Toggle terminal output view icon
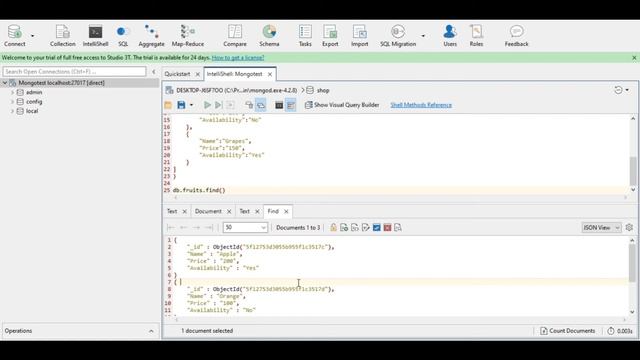Screen dimensions: 640x360 pos(279,105)
